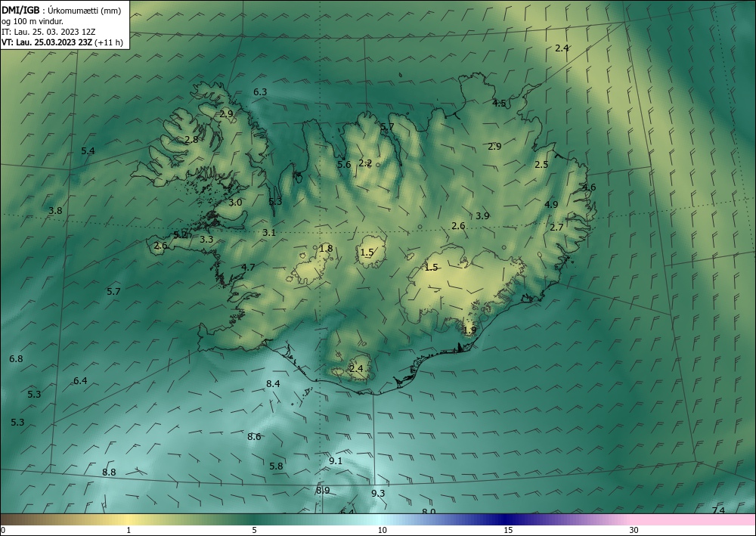Click the 5.4 value west of Iceland
Image resolution: width=756 pixels, height=536 pixels.
[88, 151]
